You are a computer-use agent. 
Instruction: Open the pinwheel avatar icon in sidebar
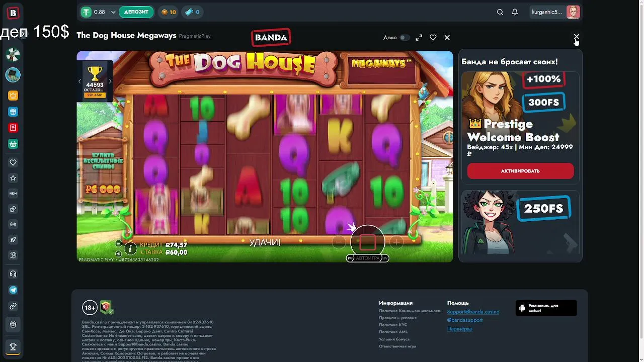[13, 55]
